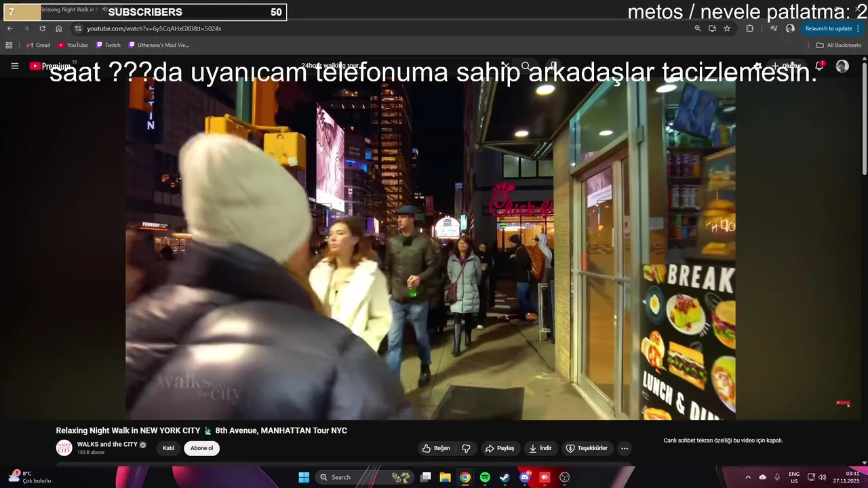868x488 pixels.
Task: Open Spotify from the taskbar
Action: click(x=485, y=477)
